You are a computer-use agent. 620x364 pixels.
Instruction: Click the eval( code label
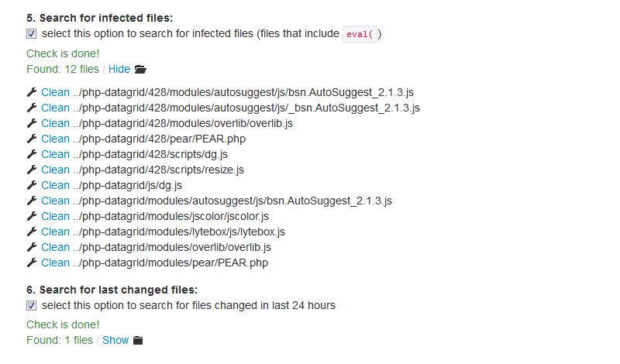coord(360,33)
